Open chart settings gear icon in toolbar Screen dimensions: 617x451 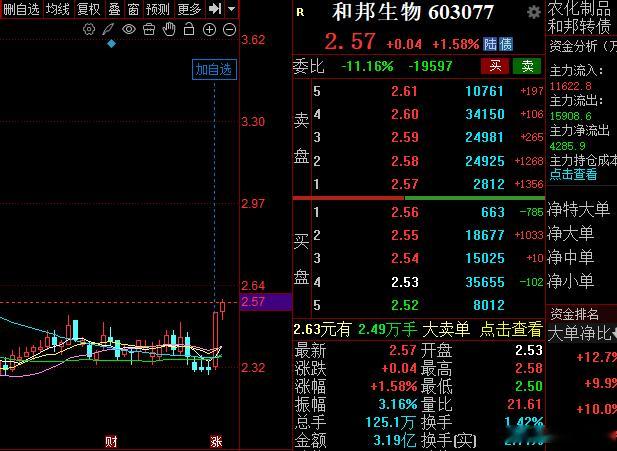89,30
